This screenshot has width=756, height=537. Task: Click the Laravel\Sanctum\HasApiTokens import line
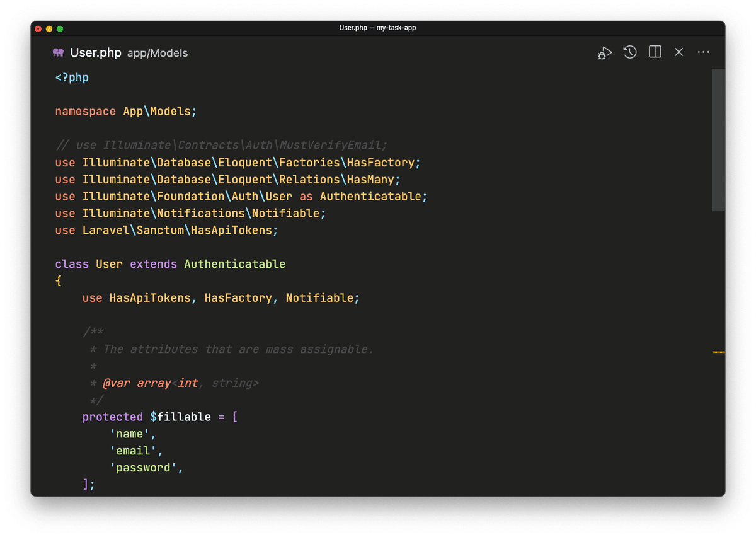166,231
